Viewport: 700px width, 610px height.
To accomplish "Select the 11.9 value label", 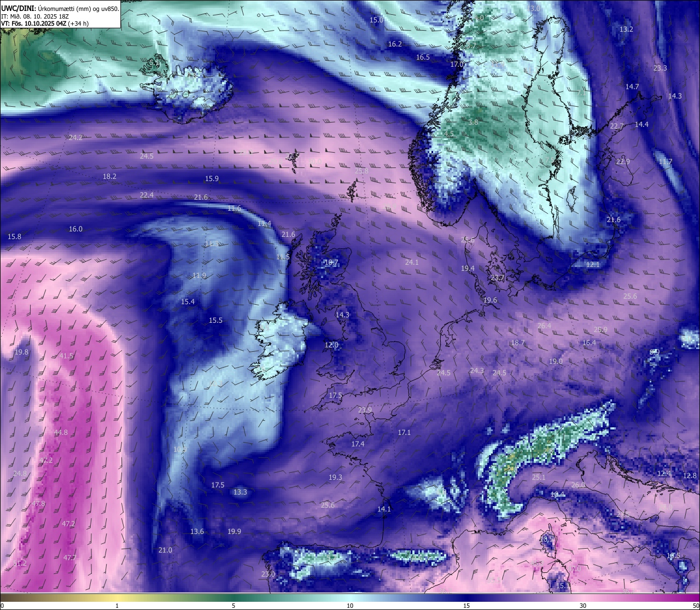I will coord(199,275).
